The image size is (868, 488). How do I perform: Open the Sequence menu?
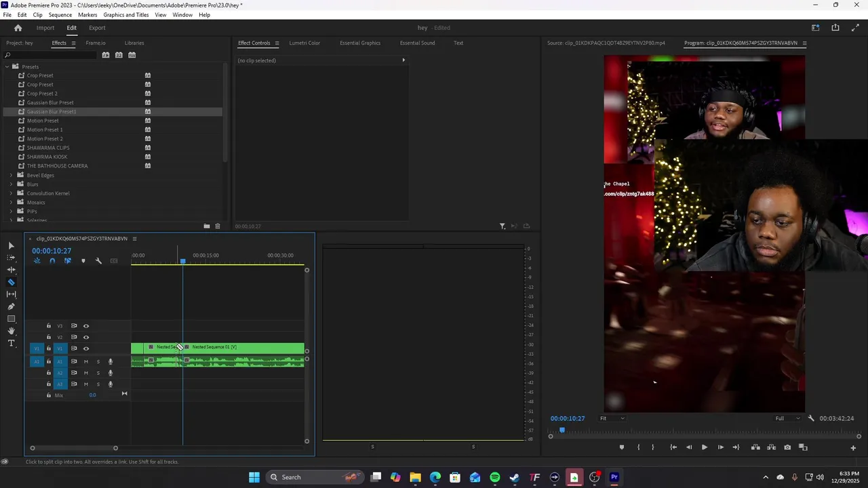(x=60, y=15)
